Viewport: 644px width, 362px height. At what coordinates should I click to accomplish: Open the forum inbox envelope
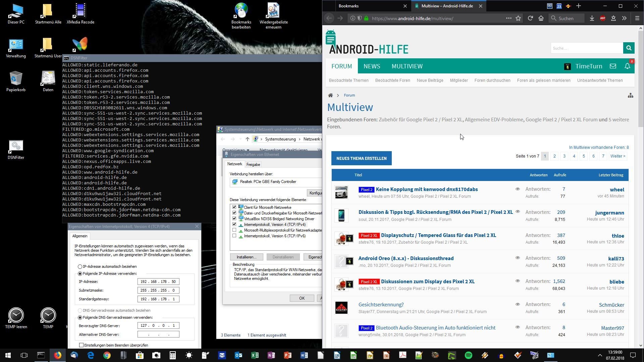click(x=613, y=66)
